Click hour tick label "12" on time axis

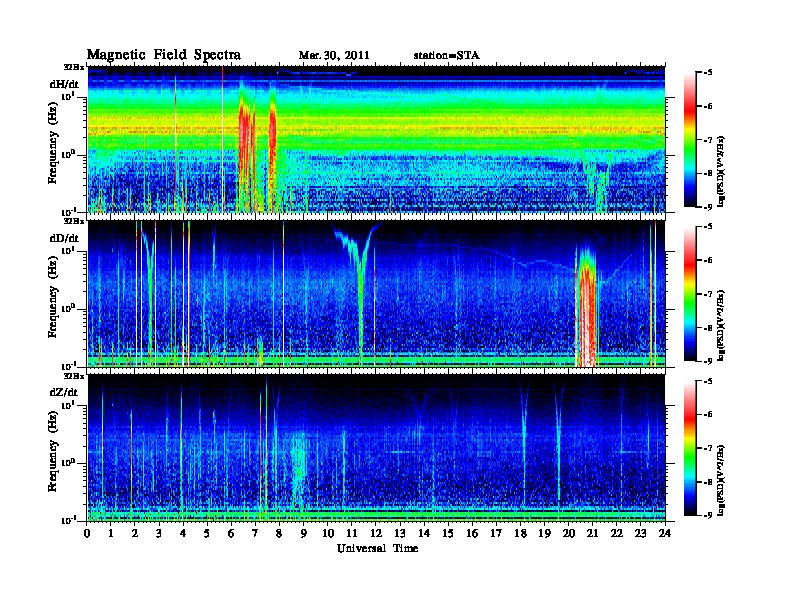(376, 533)
